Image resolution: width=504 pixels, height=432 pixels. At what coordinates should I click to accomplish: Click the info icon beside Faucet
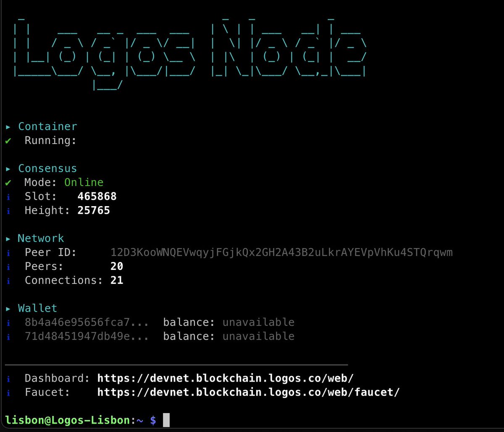point(8,392)
